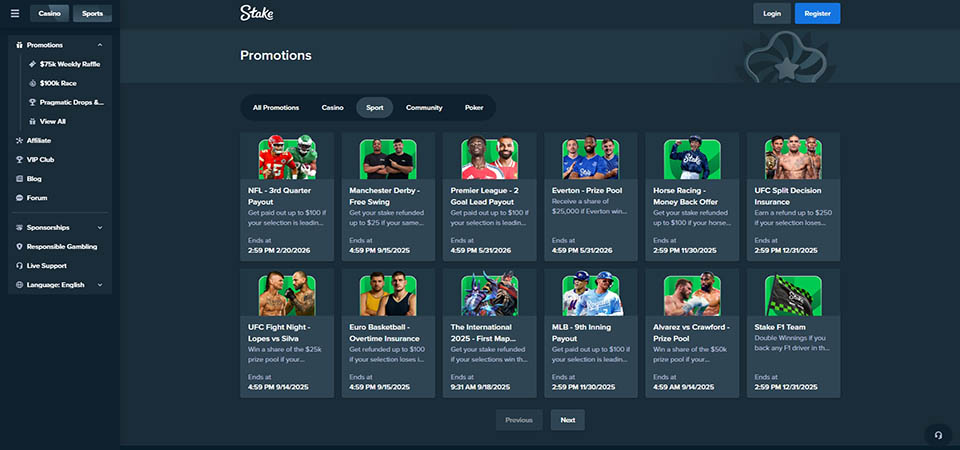Screen dimensions: 960x450
Task: Select the Community promotions filter tab
Action: pos(424,108)
